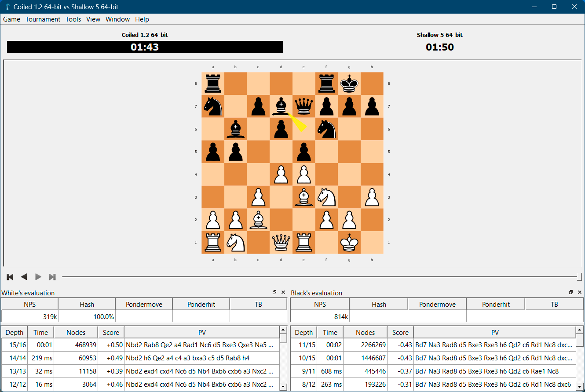Step back one move
585x392 pixels.
[x=24, y=277]
